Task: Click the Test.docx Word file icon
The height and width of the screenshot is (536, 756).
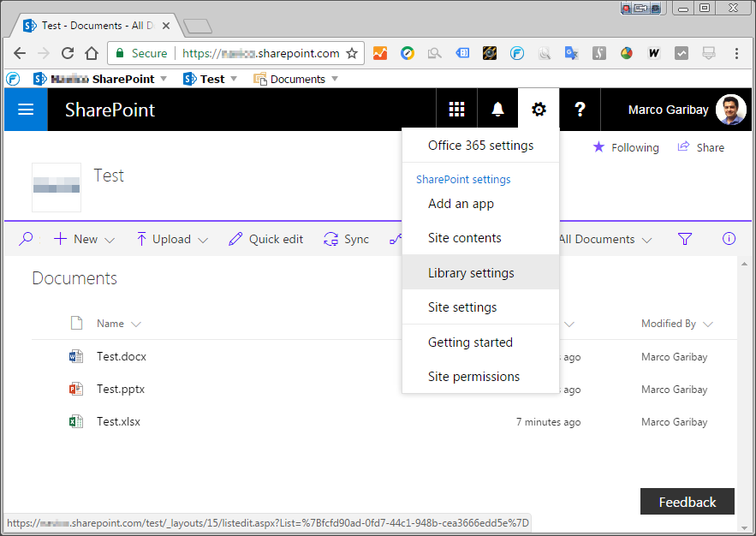Action: pyautogui.click(x=75, y=356)
